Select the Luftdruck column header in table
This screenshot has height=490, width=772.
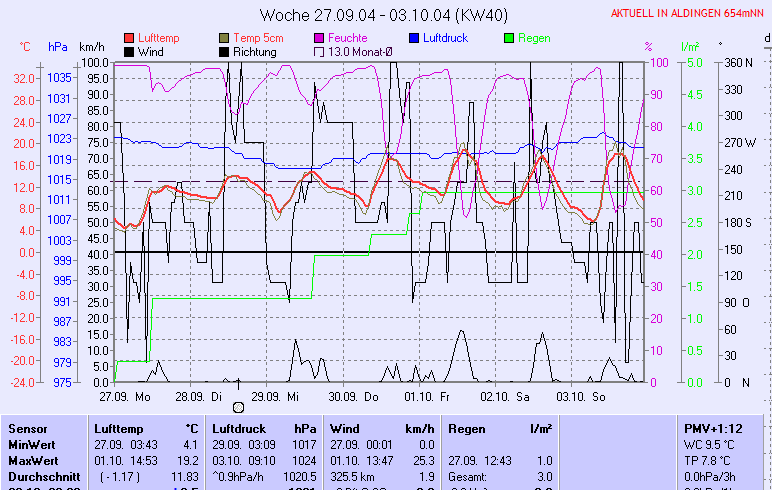(x=239, y=428)
